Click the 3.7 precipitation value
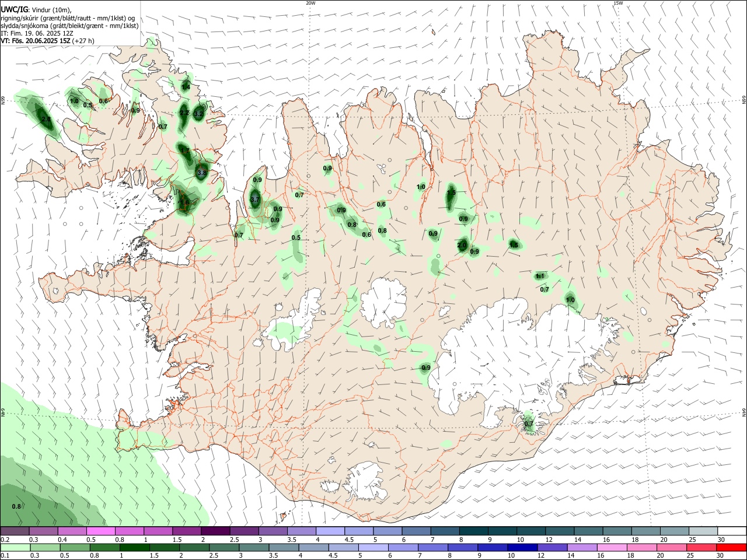This screenshot has width=747, height=560. click(x=254, y=199)
